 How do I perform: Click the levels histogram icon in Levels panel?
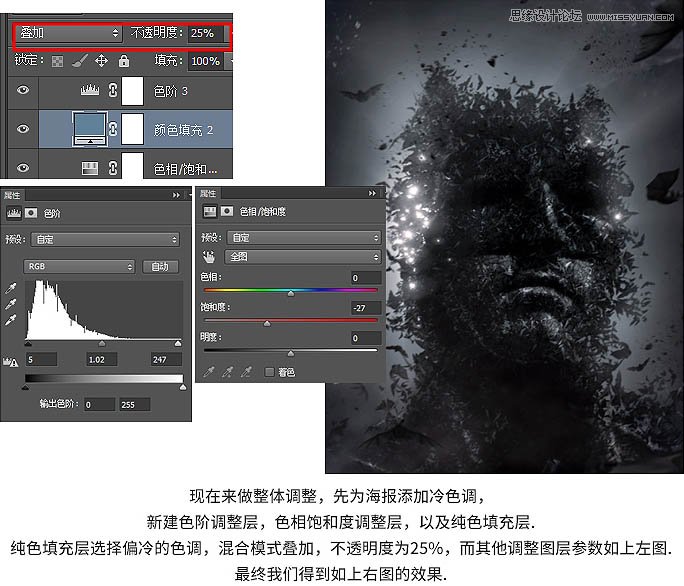coord(14,213)
